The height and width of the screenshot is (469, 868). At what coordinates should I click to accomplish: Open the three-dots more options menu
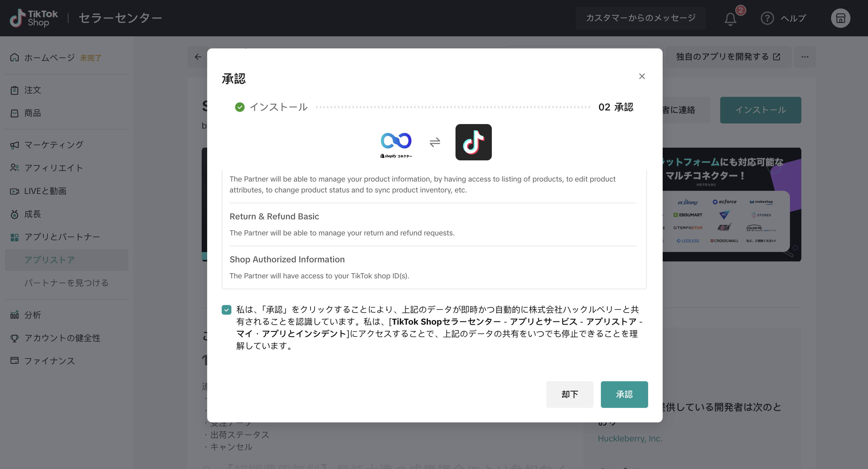tap(805, 57)
